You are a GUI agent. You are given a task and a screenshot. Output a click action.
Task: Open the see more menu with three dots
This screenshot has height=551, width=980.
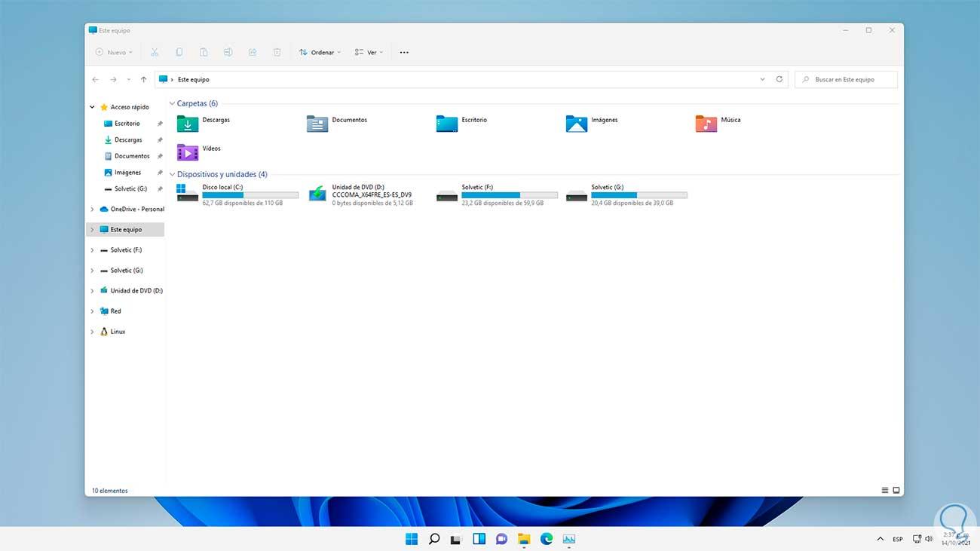point(404,52)
